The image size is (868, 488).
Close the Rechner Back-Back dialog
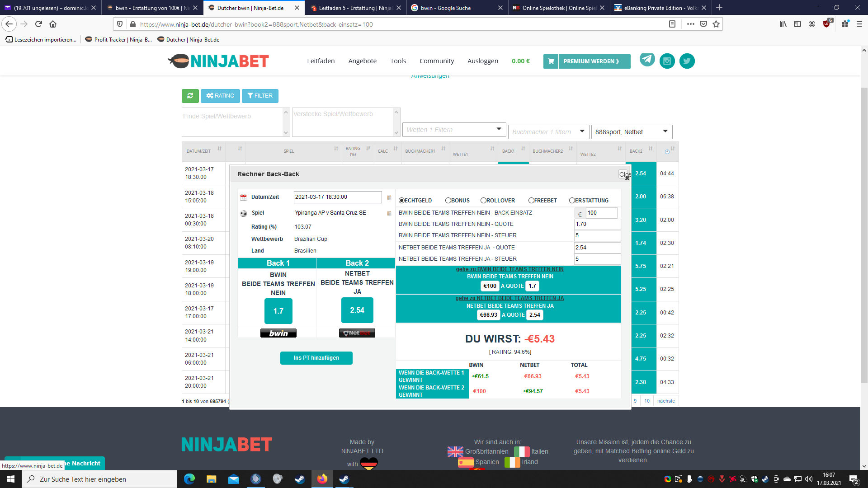[624, 174]
